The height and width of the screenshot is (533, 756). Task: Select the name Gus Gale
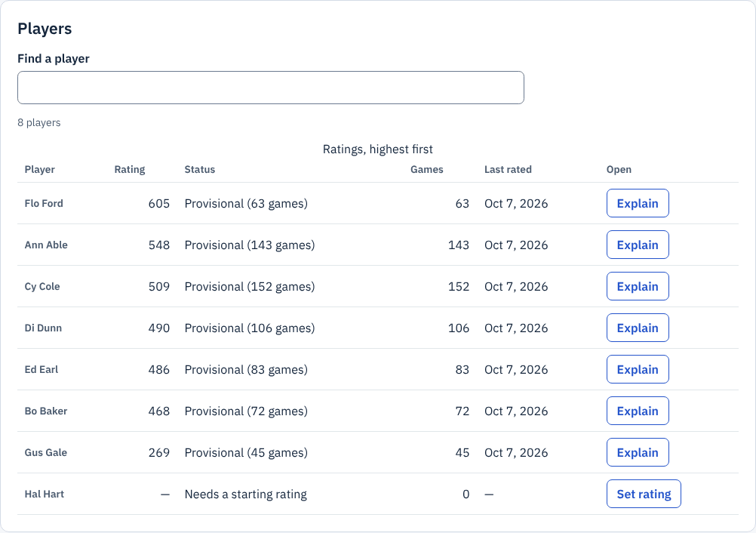click(46, 452)
